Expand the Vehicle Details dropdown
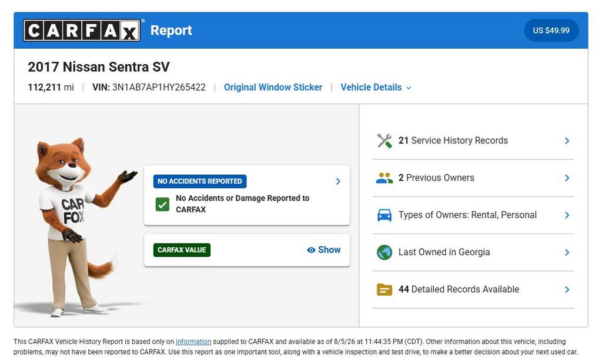Image resolution: width=602 pixels, height=364 pixels. (x=376, y=88)
